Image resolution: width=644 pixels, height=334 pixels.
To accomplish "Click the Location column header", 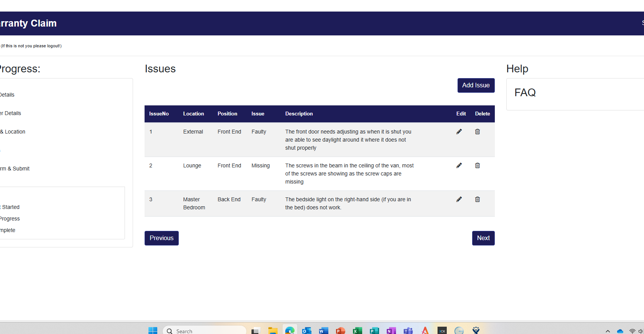I will coord(193,114).
